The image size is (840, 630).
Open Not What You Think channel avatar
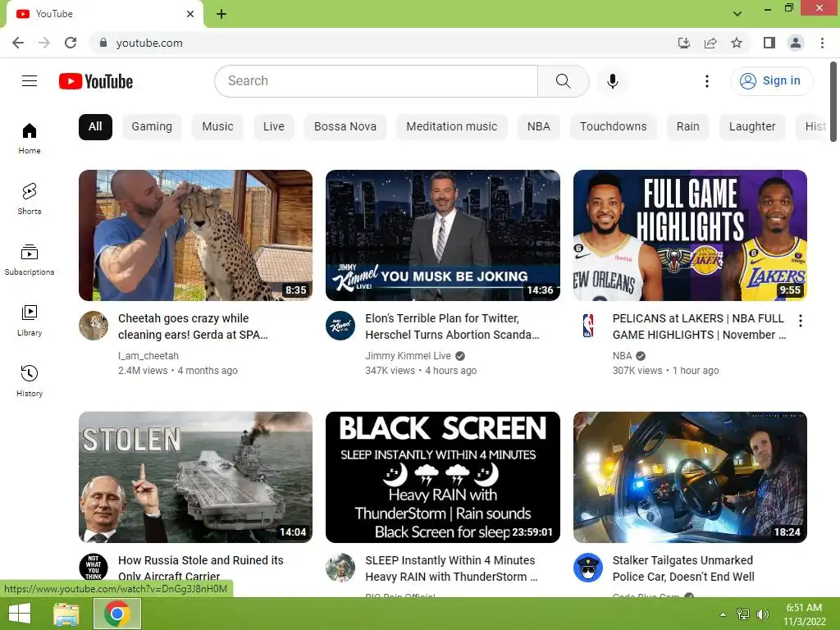pyautogui.click(x=94, y=568)
